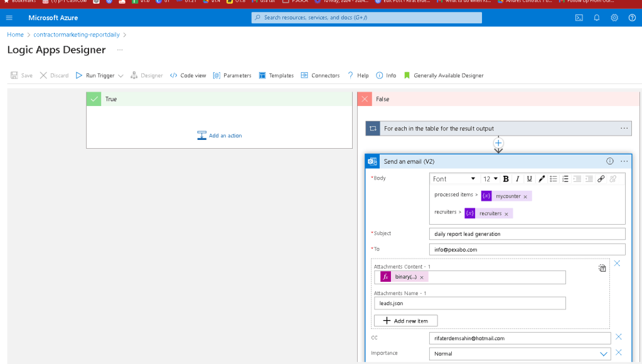Click the True branch header
The height and width of the screenshot is (364, 642).
(x=219, y=99)
